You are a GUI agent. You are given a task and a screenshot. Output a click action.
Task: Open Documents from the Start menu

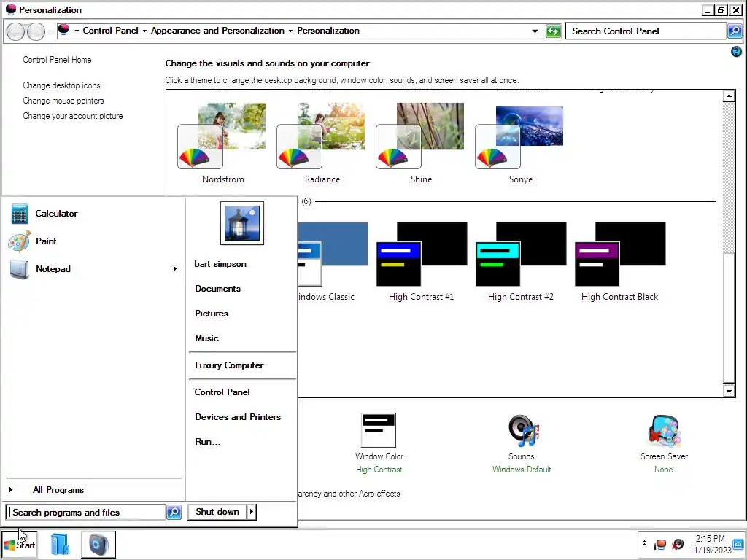tap(217, 289)
